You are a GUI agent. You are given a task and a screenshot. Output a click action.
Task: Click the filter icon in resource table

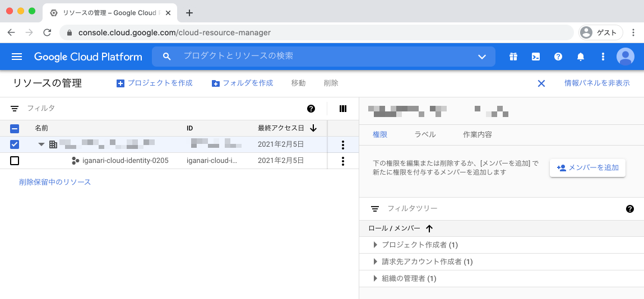pyautogui.click(x=15, y=109)
